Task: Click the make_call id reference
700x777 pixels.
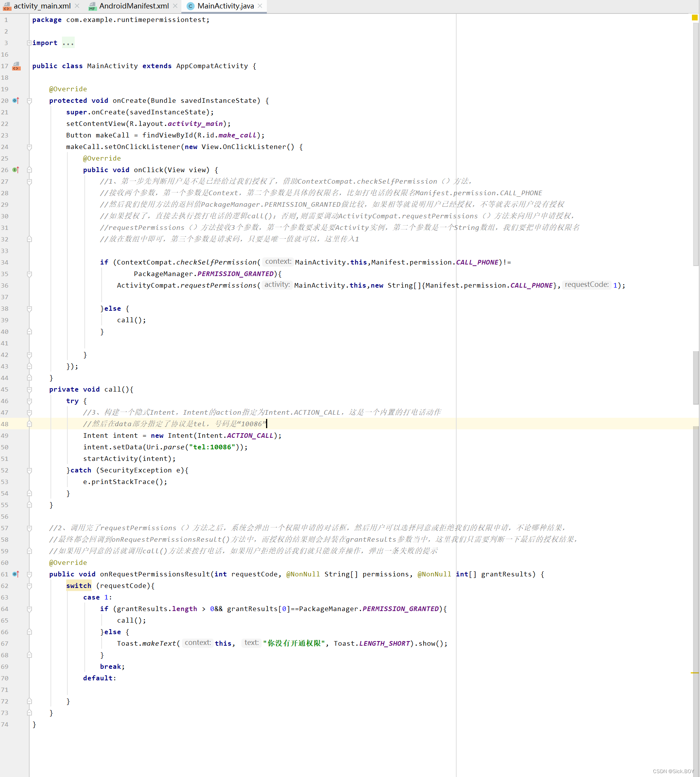Action: pyautogui.click(x=237, y=135)
